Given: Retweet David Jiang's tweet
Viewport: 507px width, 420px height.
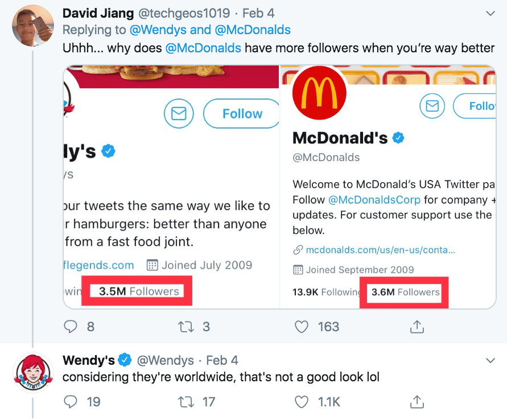Looking at the screenshot, I should click(x=186, y=327).
